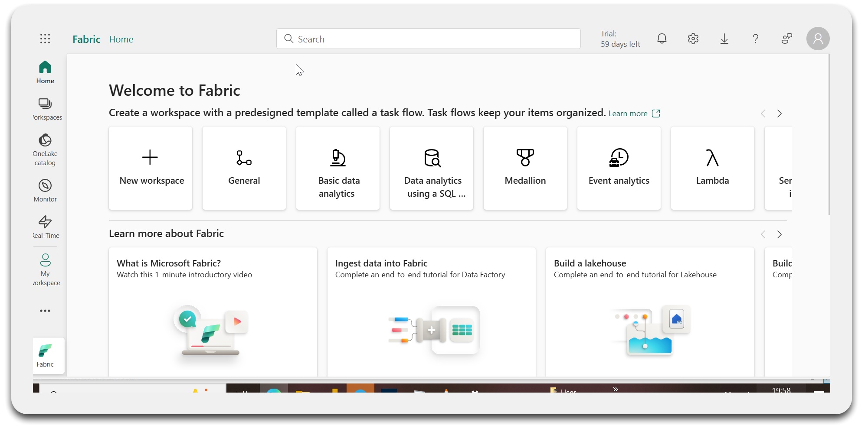Click inside the Search box
Viewport: 868px width, 432px height.
(x=429, y=39)
